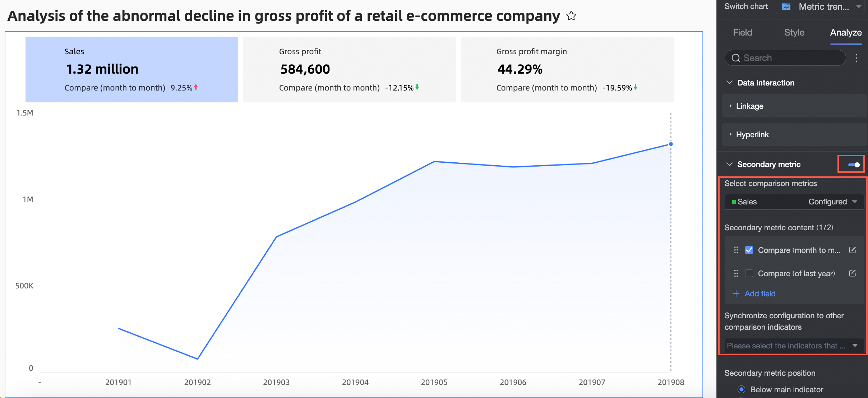Click the favorite star icon beside the title
868x398 pixels.
click(571, 16)
